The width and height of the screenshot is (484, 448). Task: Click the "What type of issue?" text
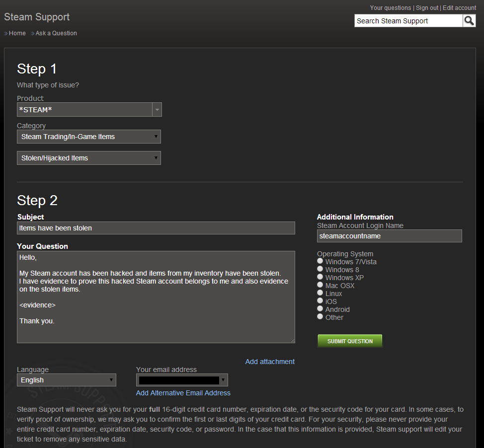(x=48, y=85)
